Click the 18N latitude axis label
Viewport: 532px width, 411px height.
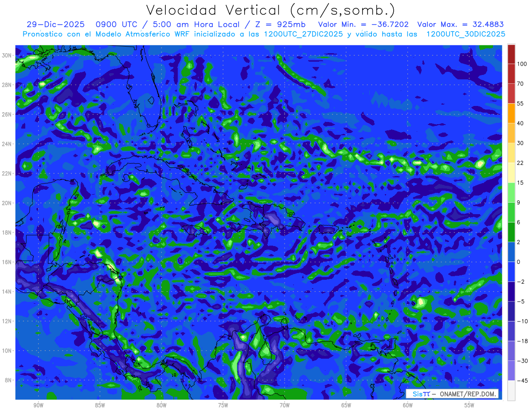point(8,232)
